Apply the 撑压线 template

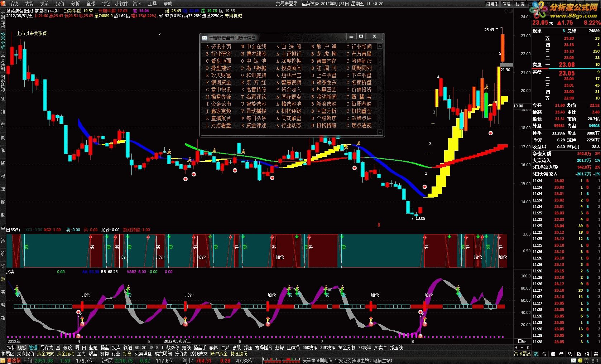396,348
